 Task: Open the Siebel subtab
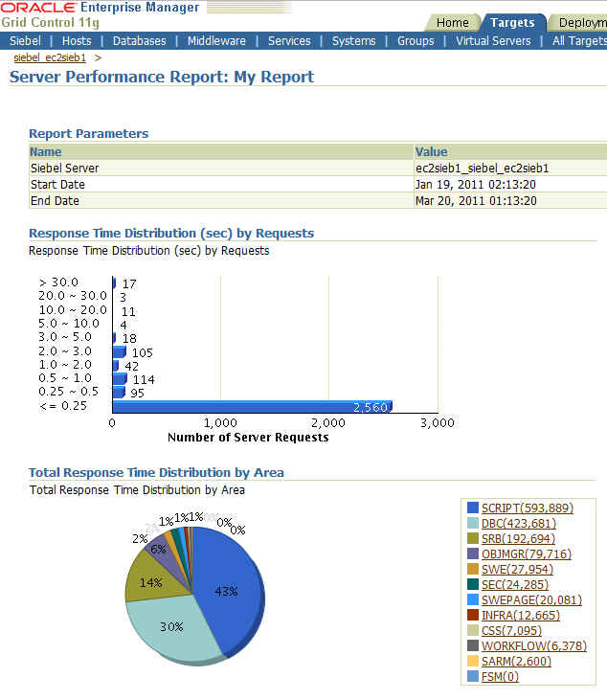pos(25,41)
